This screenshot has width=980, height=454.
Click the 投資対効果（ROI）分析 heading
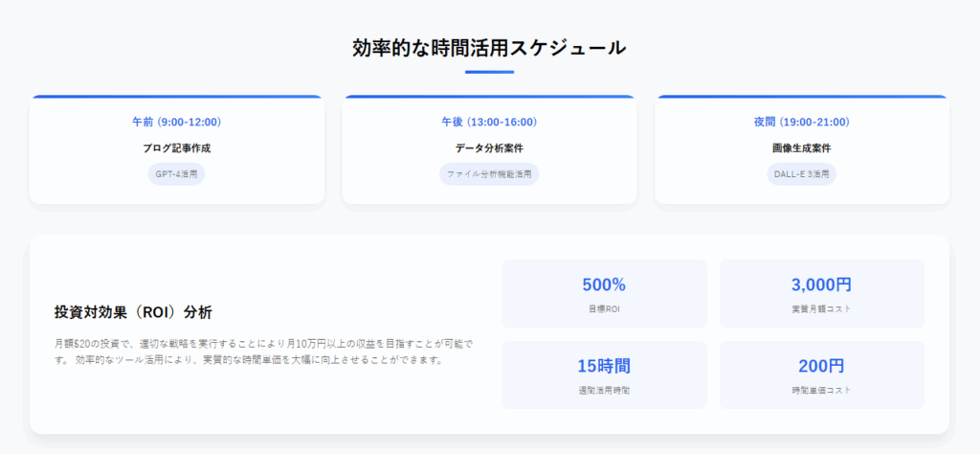pos(133,311)
